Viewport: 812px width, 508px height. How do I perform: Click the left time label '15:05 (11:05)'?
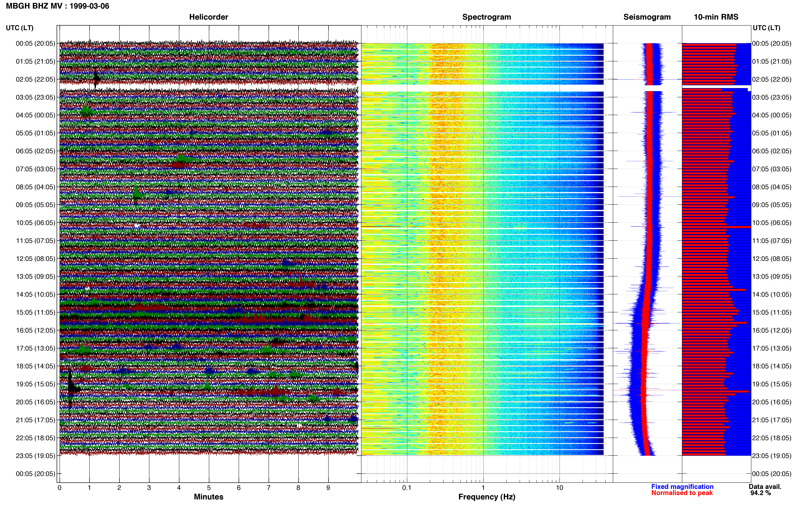pos(35,313)
